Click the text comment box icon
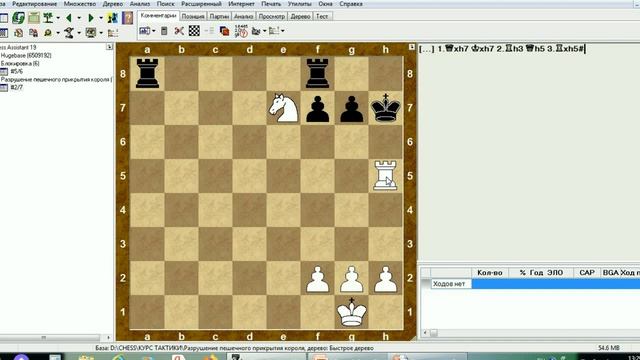Screen dimensions: 640x360 pyautogui.click(x=144, y=31)
